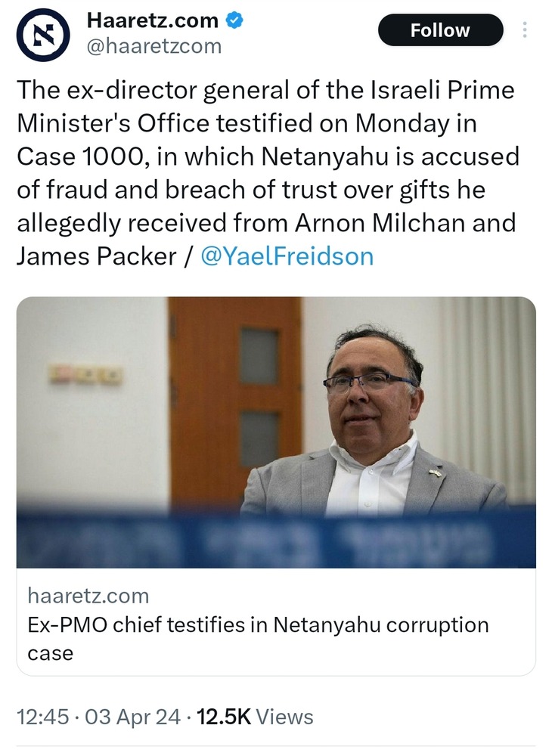Follow the Haaretz.com account
This screenshot has width=552, height=756.
[440, 30]
